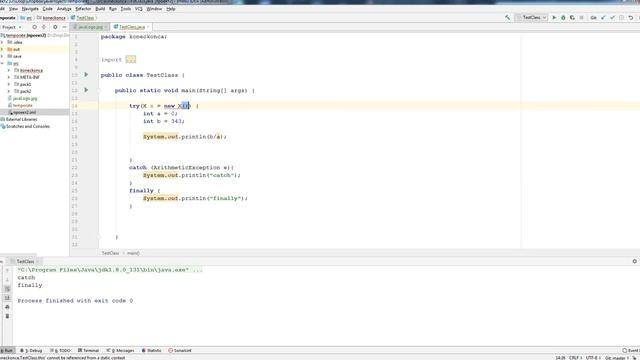Close the TestClass.java editor tab
This screenshot has height=360, width=640.
tap(148, 27)
